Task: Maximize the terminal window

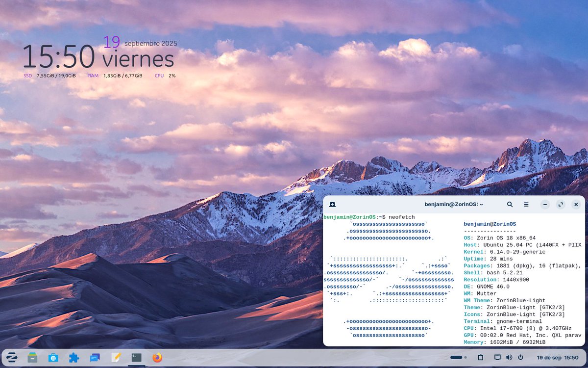Action: tap(561, 204)
